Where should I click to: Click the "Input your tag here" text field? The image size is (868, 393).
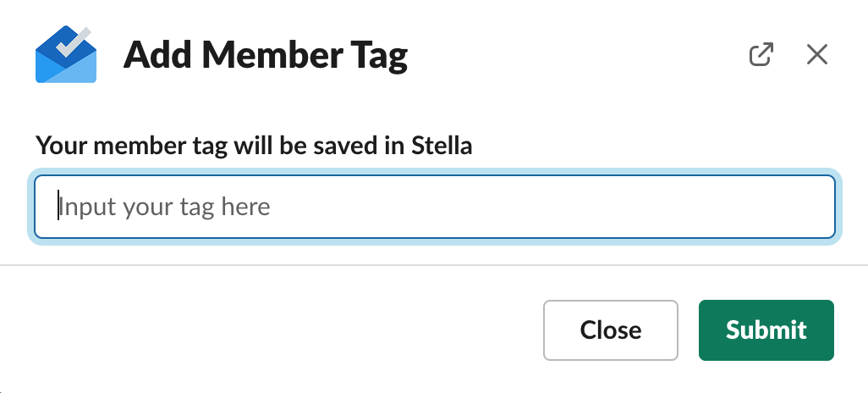pyautogui.click(x=435, y=207)
